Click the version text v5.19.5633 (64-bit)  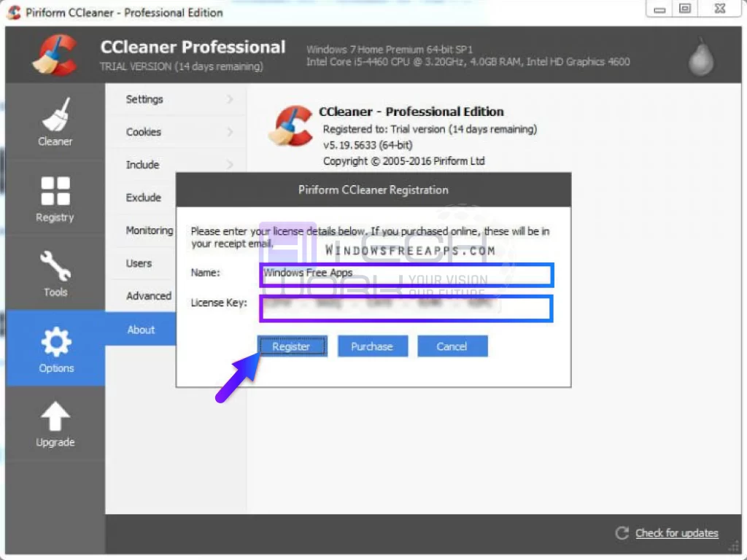(368, 145)
